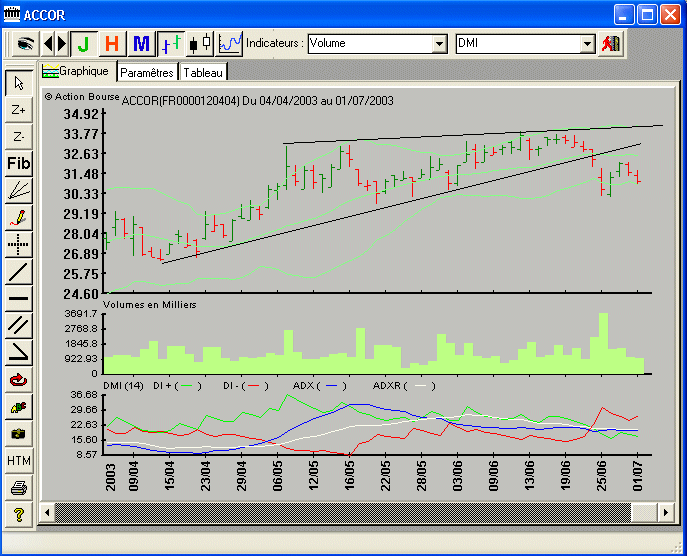Click the 36.68 DMI axis value
This screenshot has height=556, width=687.
[84, 395]
